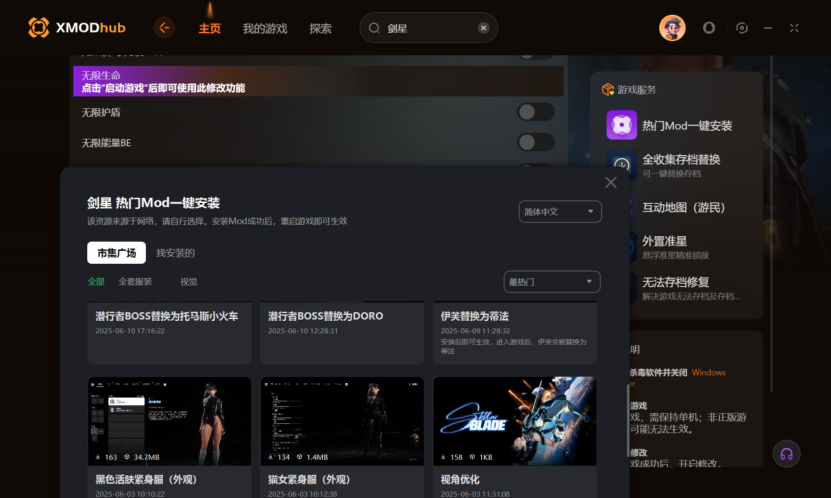Click the XMODhub logo icon
This screenshot has width=831, height=498.
tap(39, 28)
